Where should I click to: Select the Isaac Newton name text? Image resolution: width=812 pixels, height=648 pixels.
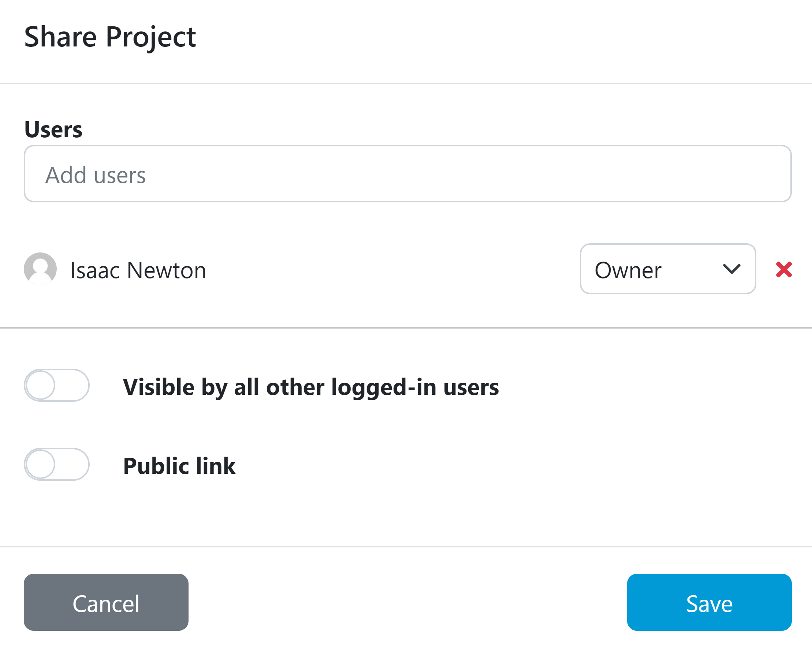(x=139, y=270)
